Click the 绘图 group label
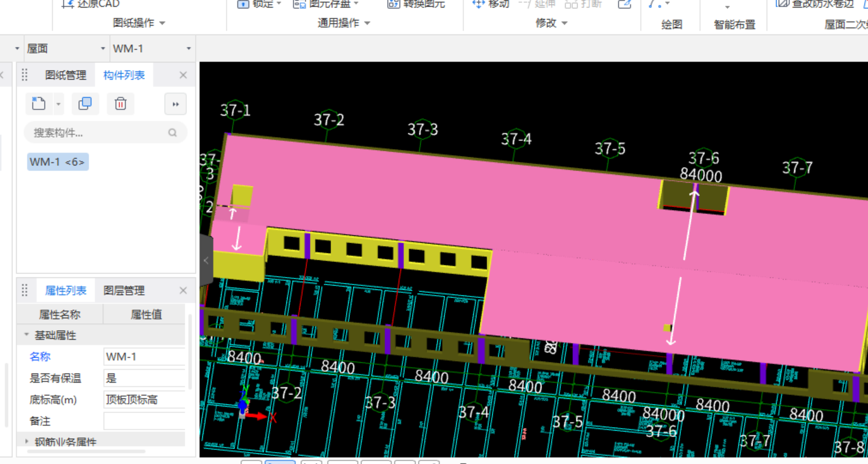868x464 pixels. [671, 25]
